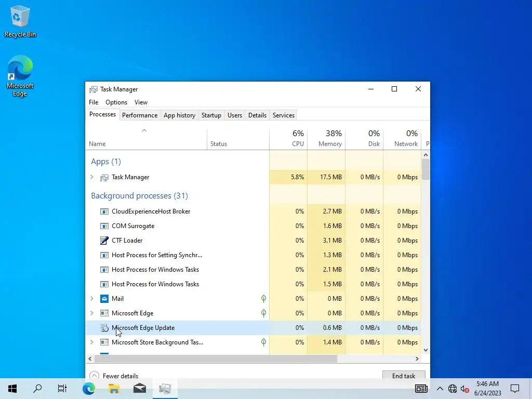
Task: Sort processes by CPU column
Action: pyautogui.click(x=288, y=139)
